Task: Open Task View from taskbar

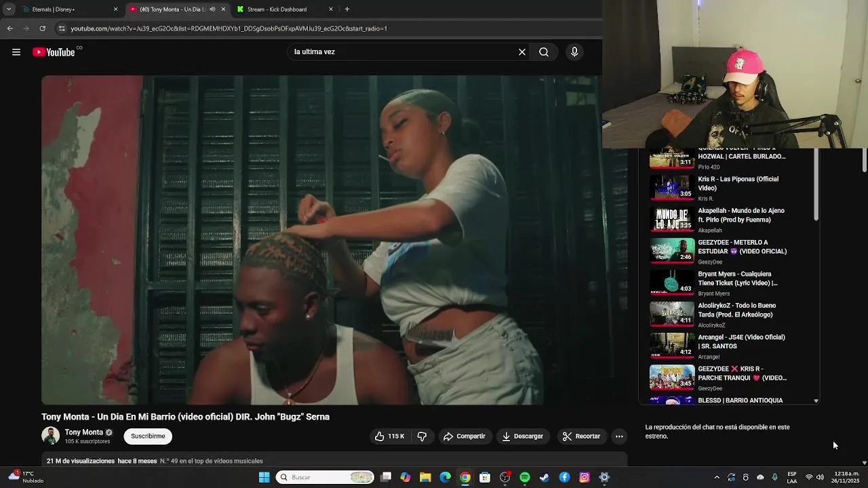Action: pyautogui.click(x=386, y=477)
